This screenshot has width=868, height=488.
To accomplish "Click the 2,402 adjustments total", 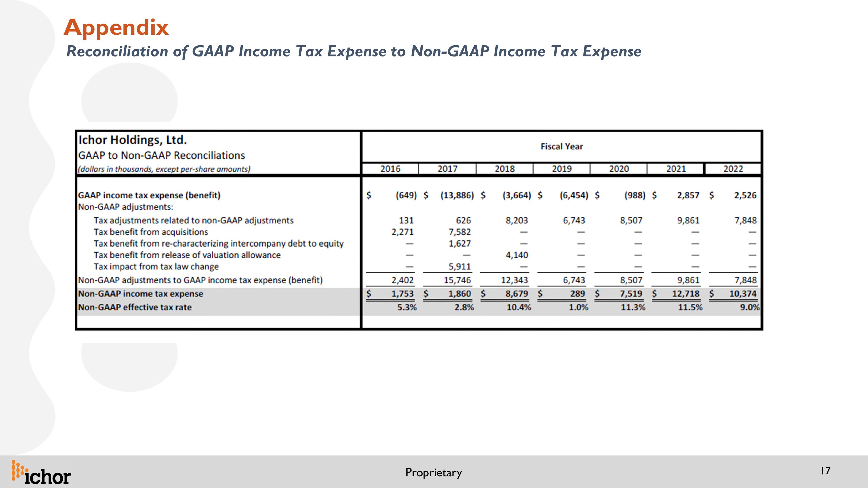I will pyautogui.click(x=402, y=280).
